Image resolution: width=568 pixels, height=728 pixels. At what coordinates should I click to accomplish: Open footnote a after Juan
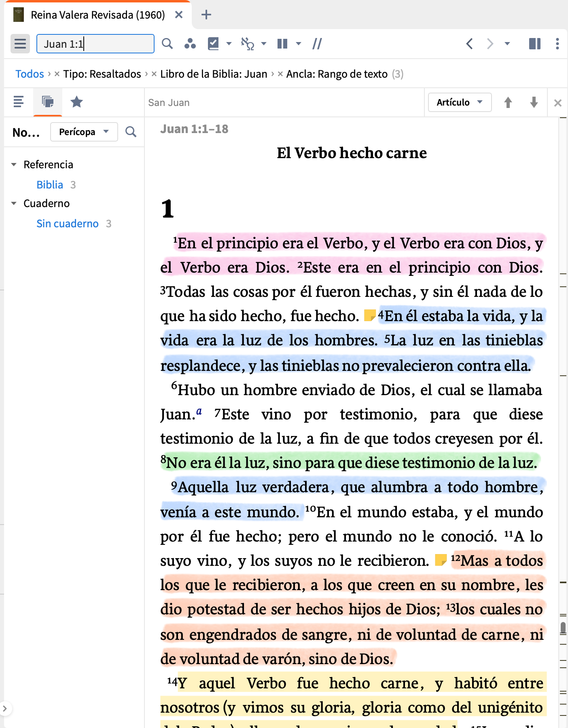199,411
